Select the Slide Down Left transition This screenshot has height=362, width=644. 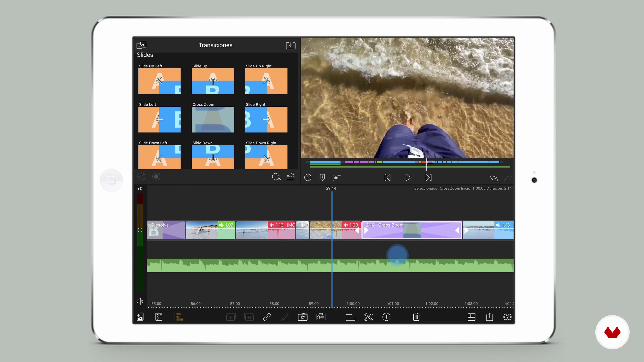tap(159, 157)
